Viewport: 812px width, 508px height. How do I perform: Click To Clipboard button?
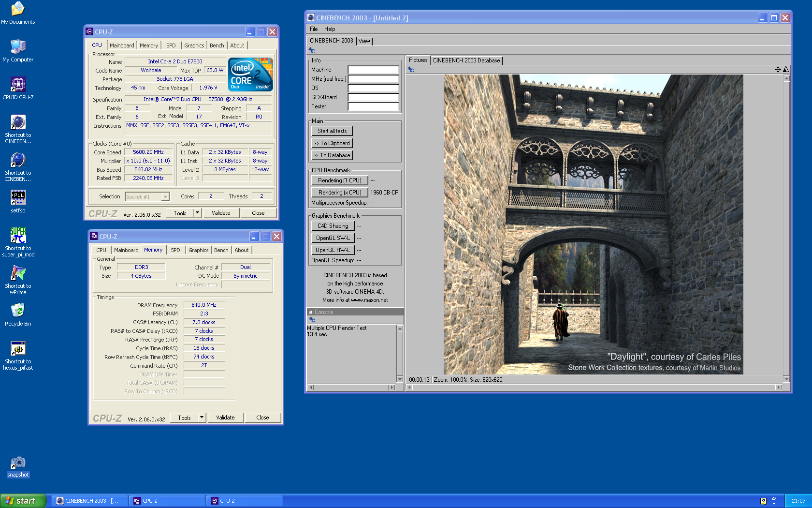[332, 143]
